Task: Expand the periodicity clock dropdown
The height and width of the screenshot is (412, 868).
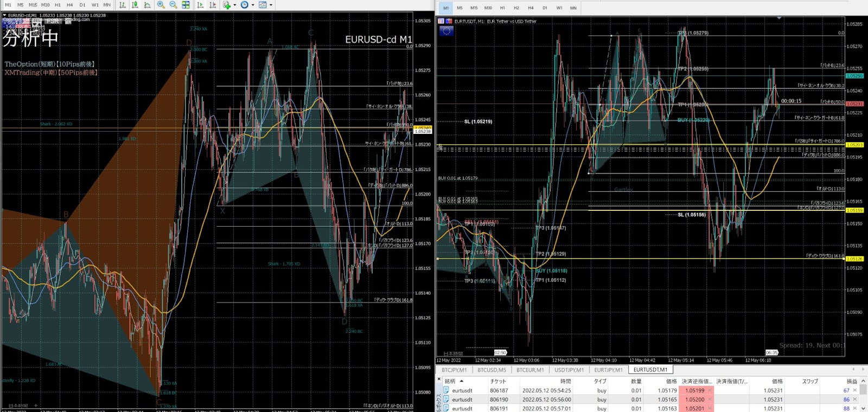Action: click(x=253, y=5)
